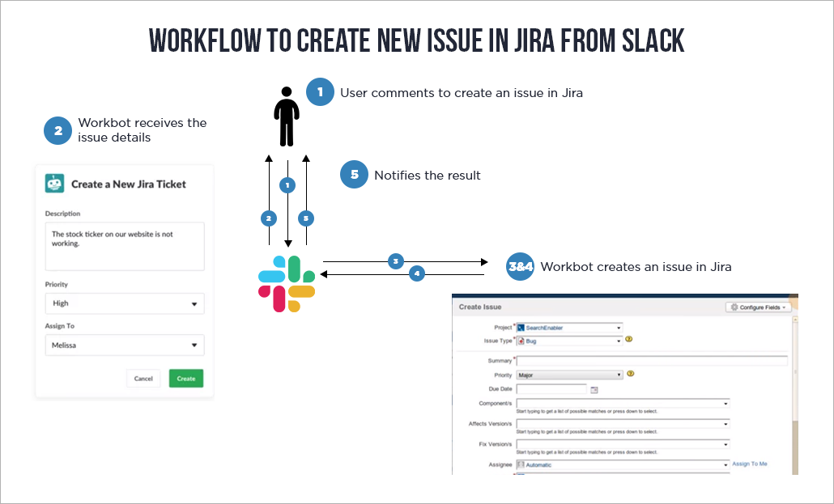The height and width of the screenshot is (504, 834).
Task: Click into the Description text area
Action: pos(125,247)
